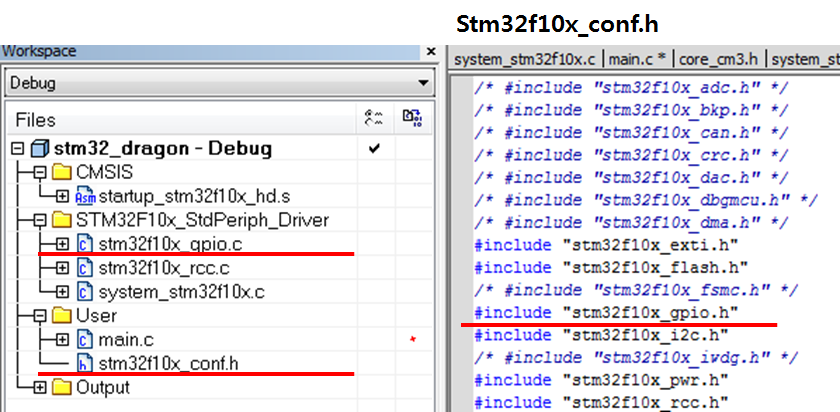The width and height of the screenshot is (840, 412).
Task: Select stm32f10x_conf.h in file tree
Action: 169,364
